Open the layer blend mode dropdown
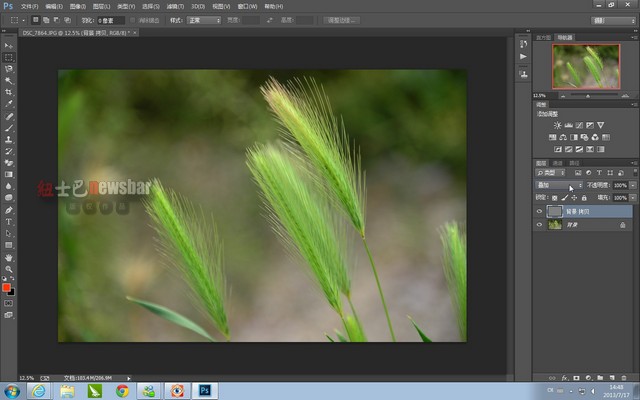640x400 pixels. (x=558, y=185)
